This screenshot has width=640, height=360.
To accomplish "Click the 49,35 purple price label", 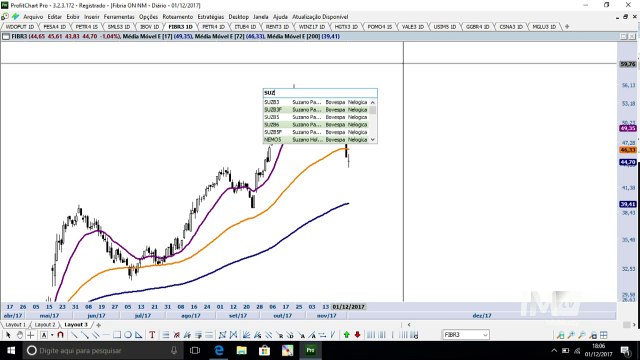I will [x=628, y=128].
